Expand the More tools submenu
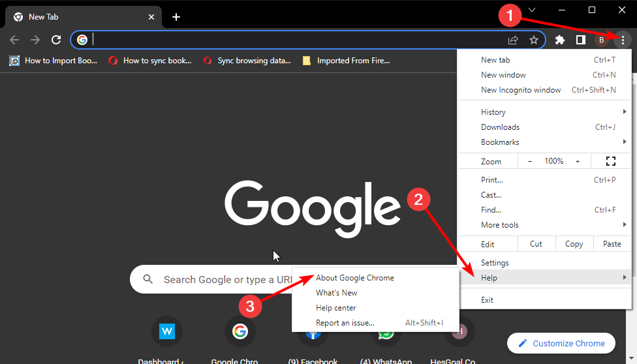This screenshot has height=364, width=637. (x=544, y=224)
